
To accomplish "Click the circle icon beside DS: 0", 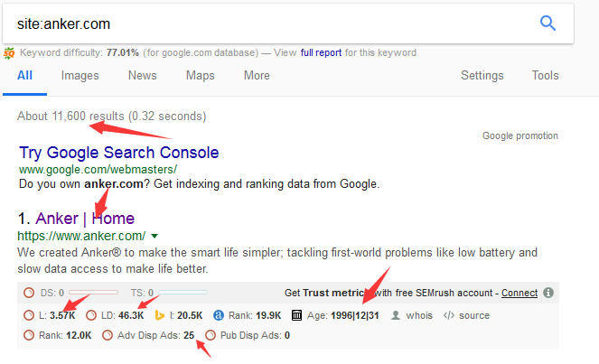I will [x=29, y=293].
